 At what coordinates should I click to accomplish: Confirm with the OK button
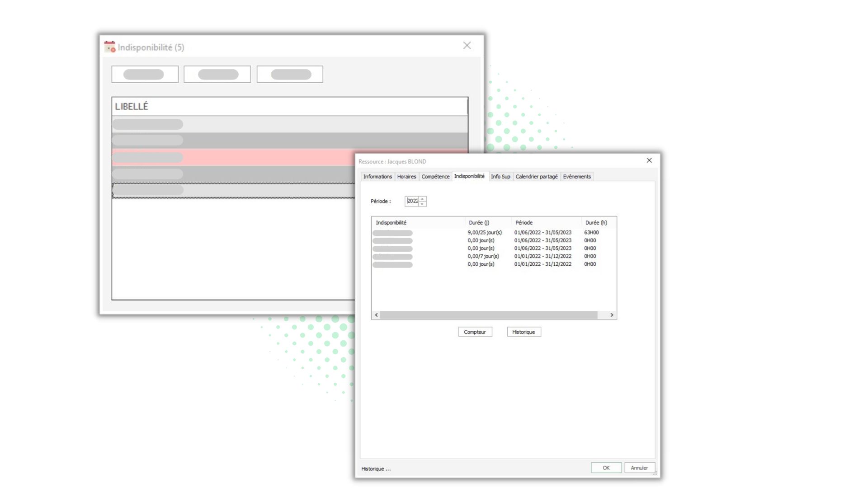[606, 468]
